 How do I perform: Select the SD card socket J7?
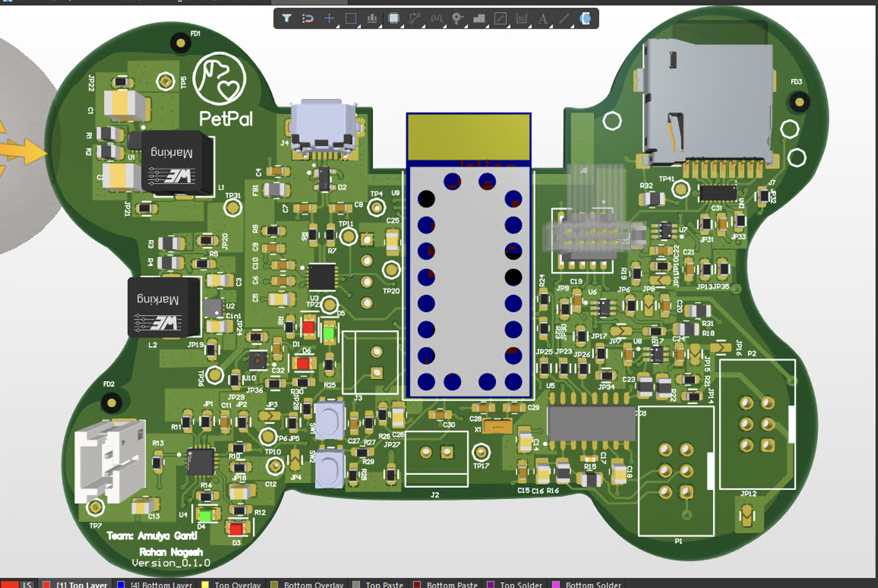(x=708, y=103)
